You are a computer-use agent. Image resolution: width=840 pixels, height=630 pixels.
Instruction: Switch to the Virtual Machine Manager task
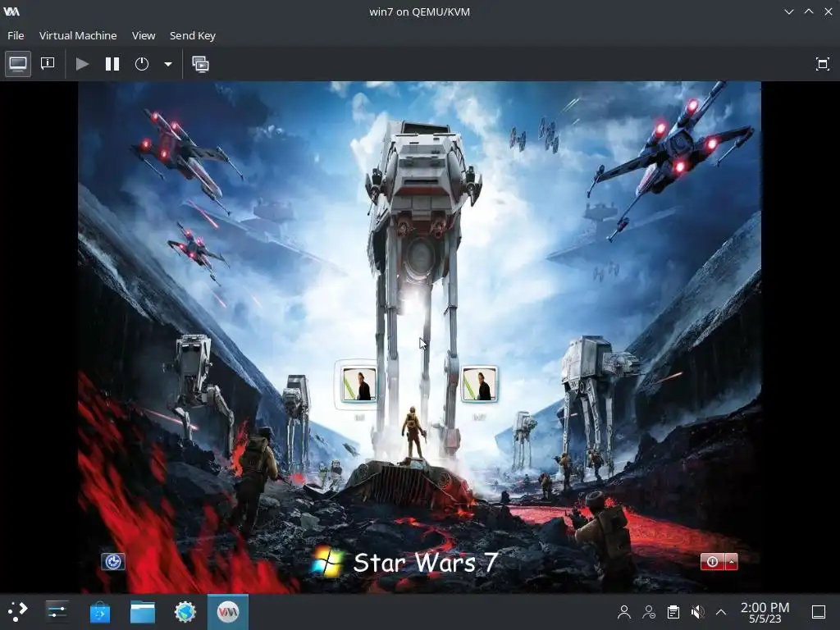228,612
